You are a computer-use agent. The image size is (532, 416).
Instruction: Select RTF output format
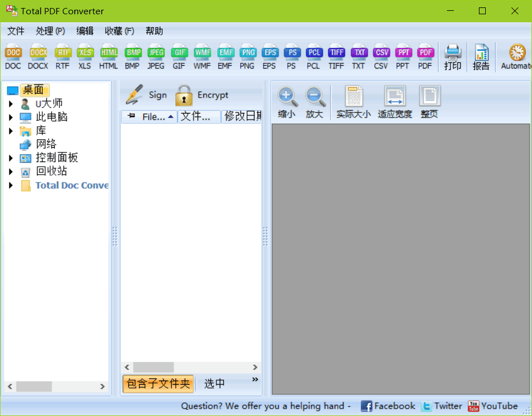coord(63,56)
